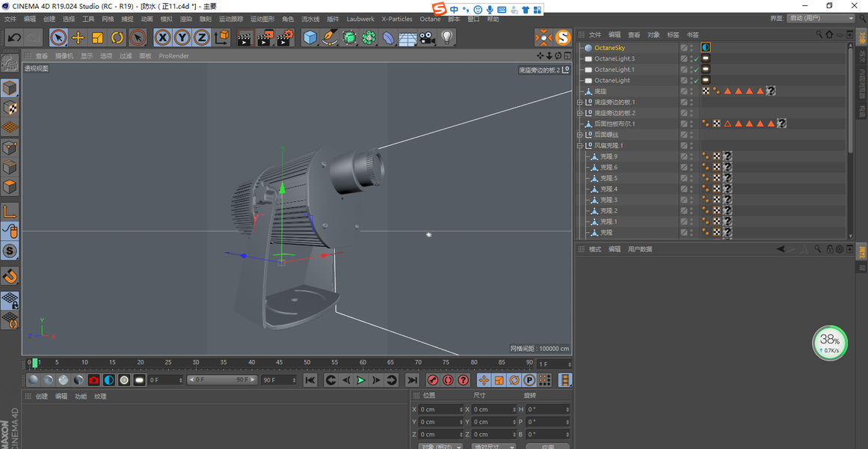Image resolution: width=868 pixels, height=449 pixels.
Task: Click the 90 F end frame stepper
Action: tap(293, 380)
